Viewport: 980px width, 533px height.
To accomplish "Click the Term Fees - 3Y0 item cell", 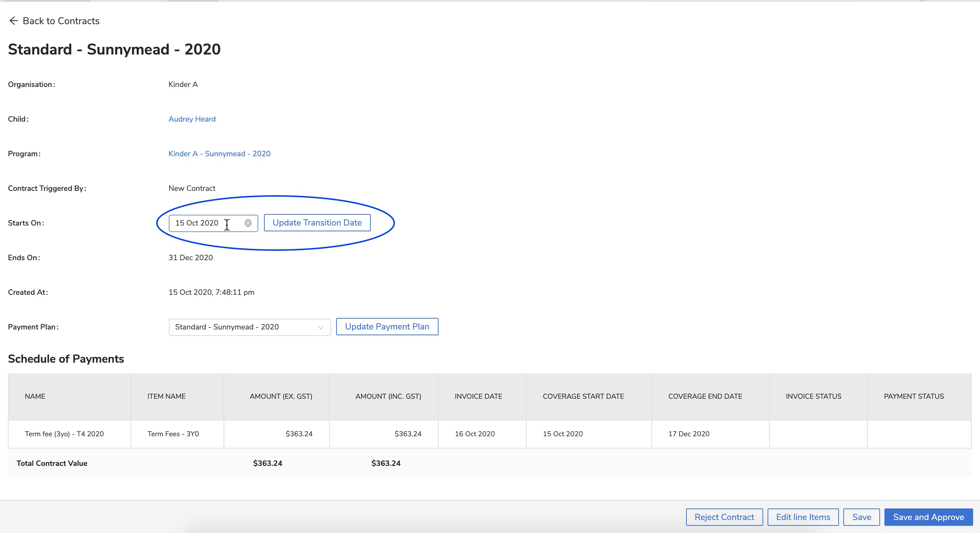I will click(x=173, y=434).
